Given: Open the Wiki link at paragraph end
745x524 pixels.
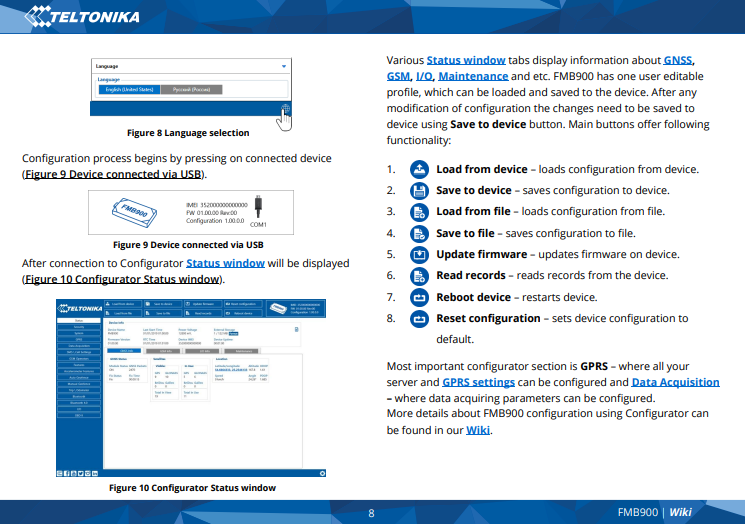Looking at the screenshot, I should (478, 430).
